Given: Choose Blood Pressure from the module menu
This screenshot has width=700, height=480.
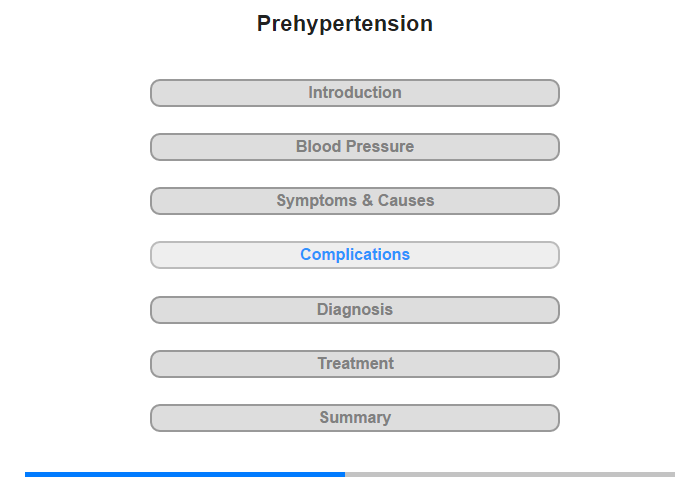Looking at the screenshot, I should pos(355,147).
